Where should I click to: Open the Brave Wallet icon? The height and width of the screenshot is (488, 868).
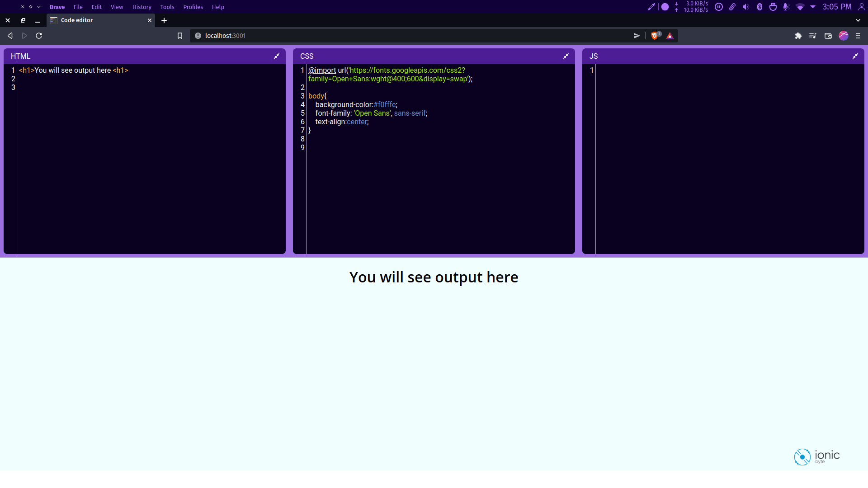tap(828, 36)
